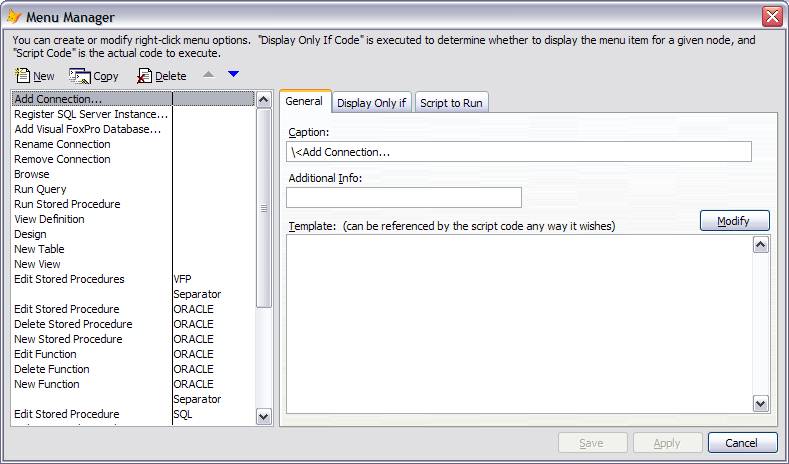This screenshot has width=789, height=464.
Task: Select the New Table row
Action: pos(133,250)
